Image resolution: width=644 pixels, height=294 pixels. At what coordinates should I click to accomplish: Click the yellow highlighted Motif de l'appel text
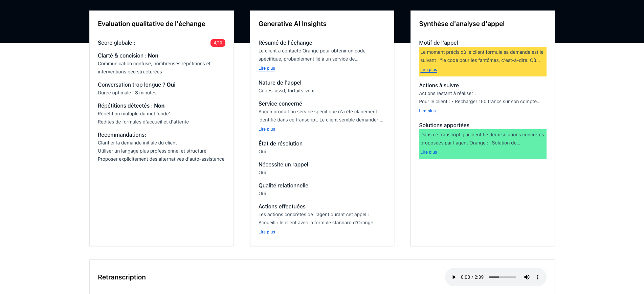[482, 56]
